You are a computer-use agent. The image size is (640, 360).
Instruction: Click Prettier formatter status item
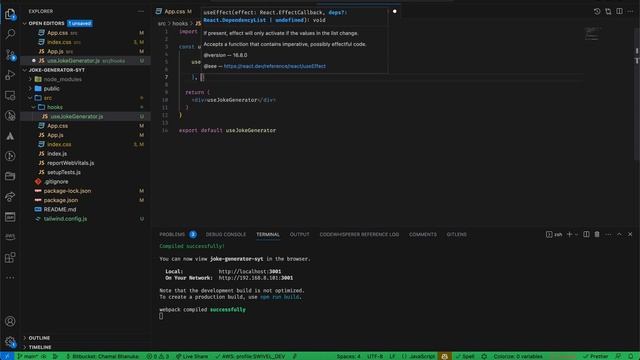[596, 356]
